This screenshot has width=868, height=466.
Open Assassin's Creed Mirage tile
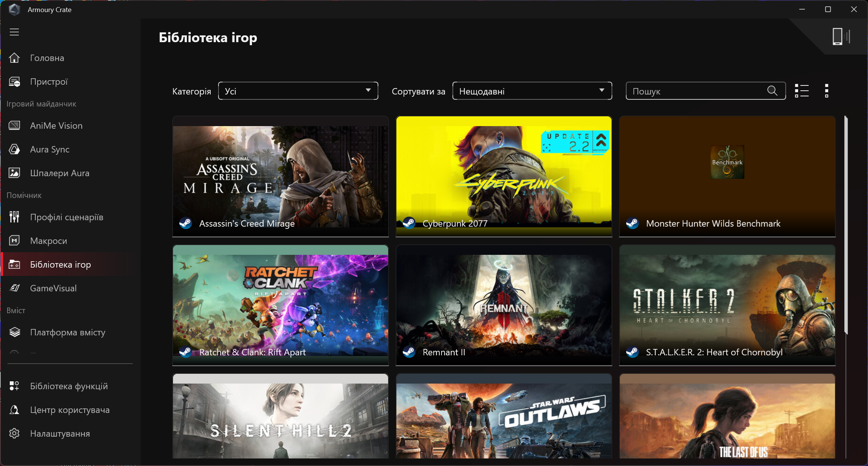click(x=280, y=176)
